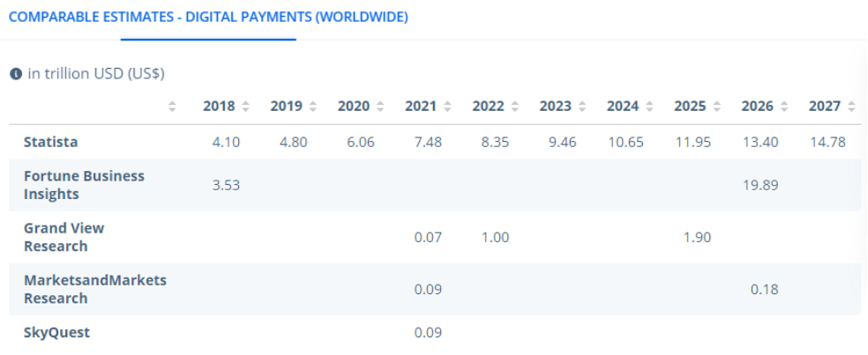Image resolution: width=868 pixels, height=355 pixels.
Task: Click Statista 2027 value 14.78
Action: coord(827,142)
